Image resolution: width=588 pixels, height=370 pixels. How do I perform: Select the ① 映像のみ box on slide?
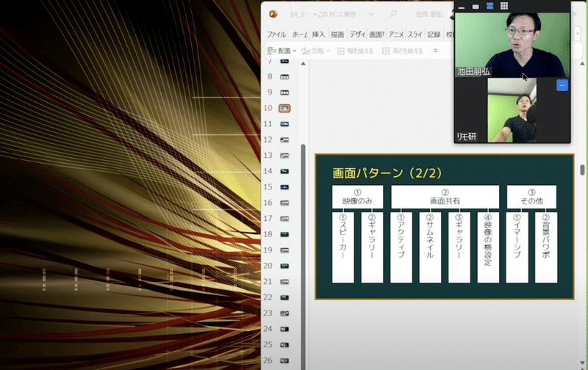[357, 197]
